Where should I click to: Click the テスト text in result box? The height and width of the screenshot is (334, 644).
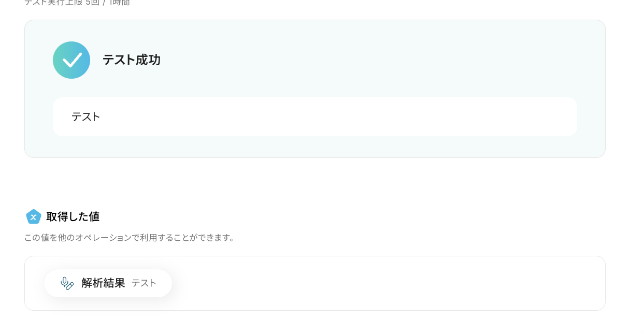86,117
